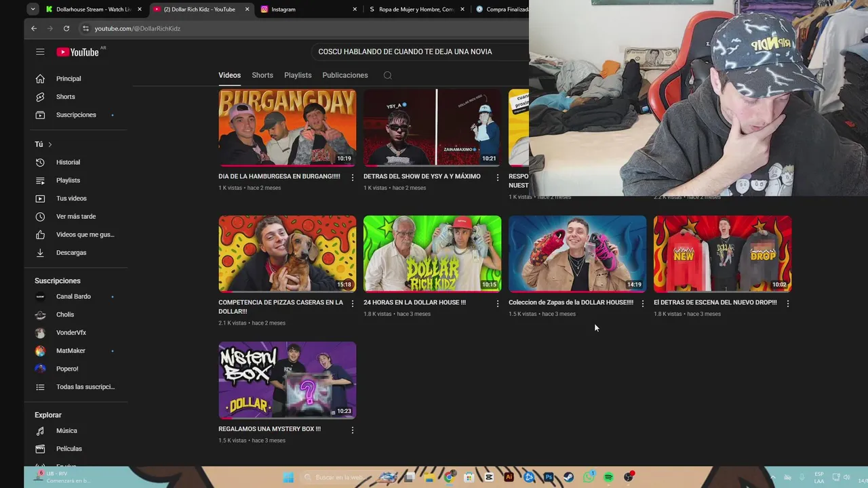The width and height of the screenshot is (868, 488).
Task: Open Ver más tarde list
Action: pyautogui.click(x=75, y=216)
